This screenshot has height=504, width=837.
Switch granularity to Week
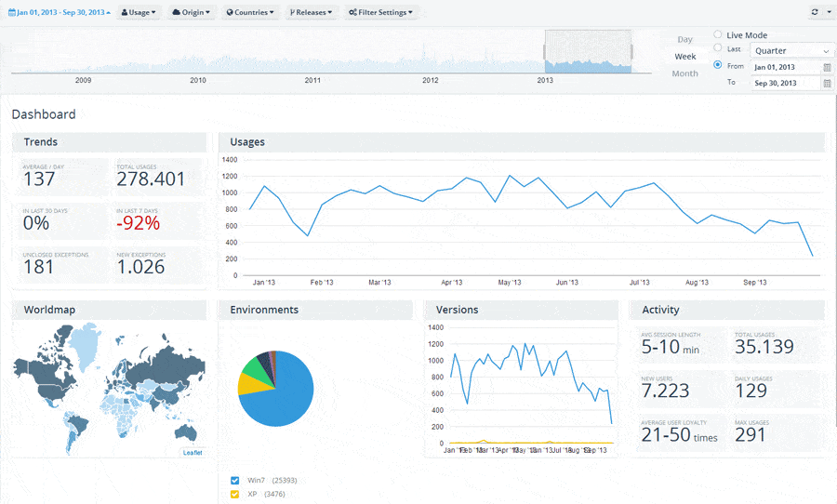pyautogui.click(x=684, y=57)
